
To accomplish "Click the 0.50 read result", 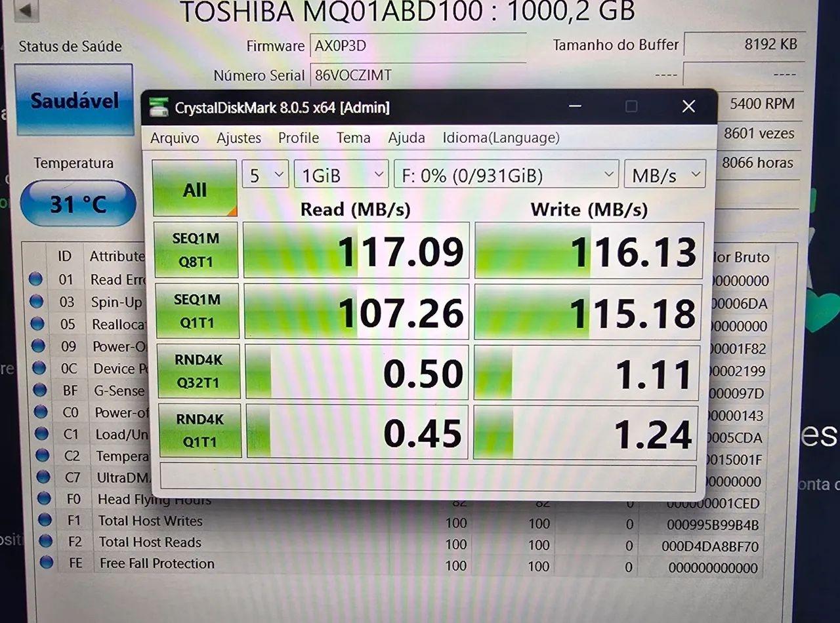I will pyautogui.click(x=358, y=372).
